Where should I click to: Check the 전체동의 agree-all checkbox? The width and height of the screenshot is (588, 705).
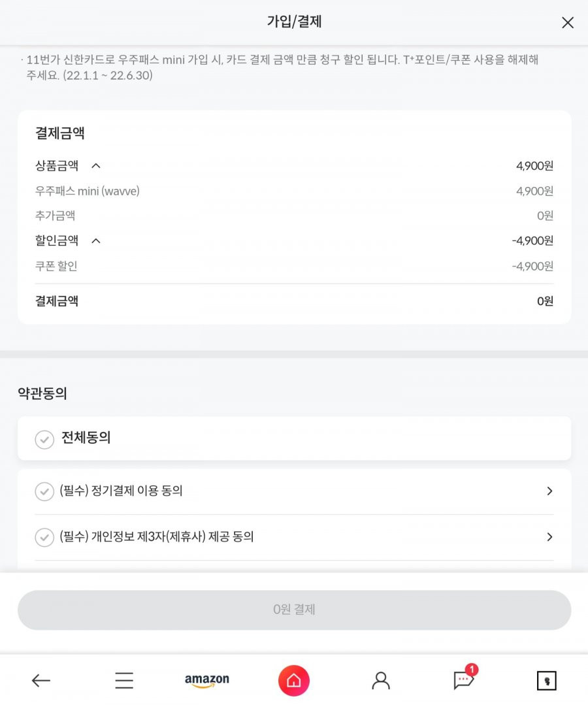(44, 439)
